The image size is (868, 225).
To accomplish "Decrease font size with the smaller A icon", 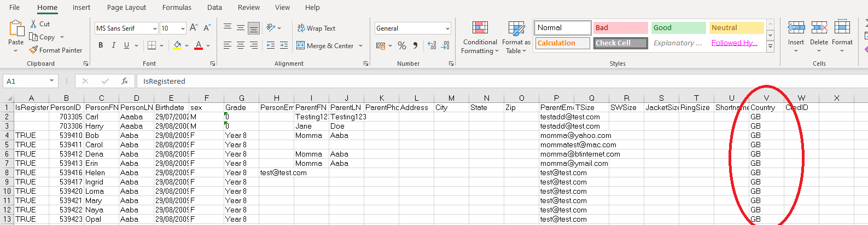I will point(207,28).
